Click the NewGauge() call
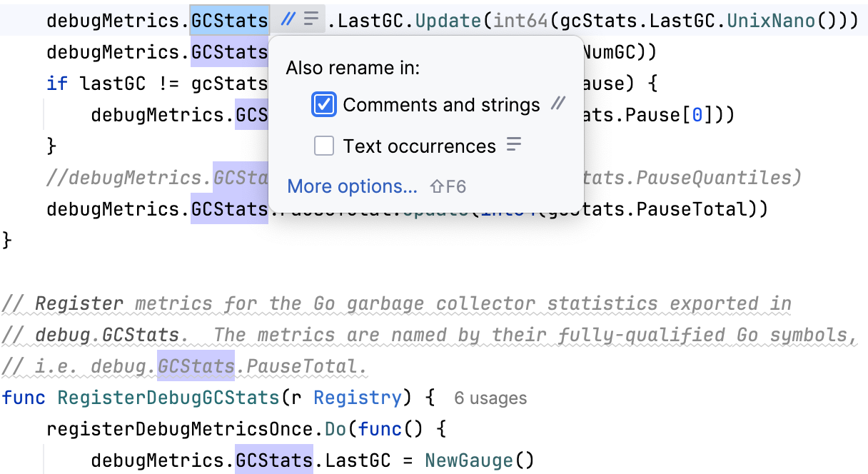Viewport: 868px width, 474px height. click(x=479, y=461)
